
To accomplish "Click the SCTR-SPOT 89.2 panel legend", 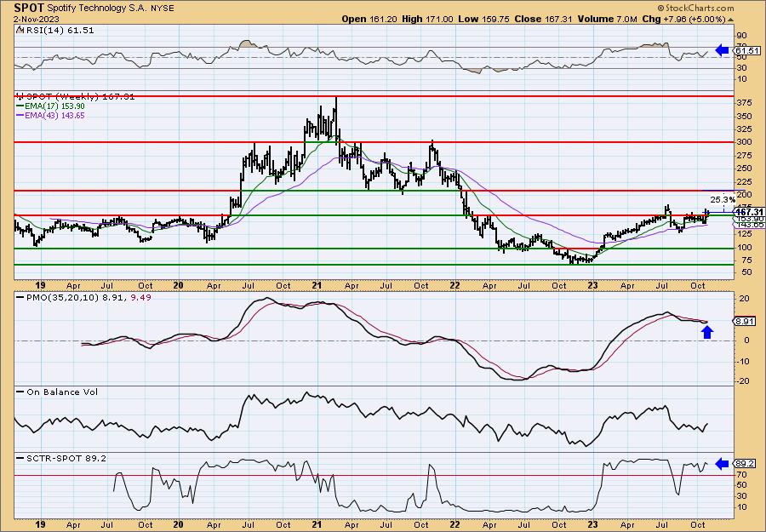I will click(x=61, y=458).
